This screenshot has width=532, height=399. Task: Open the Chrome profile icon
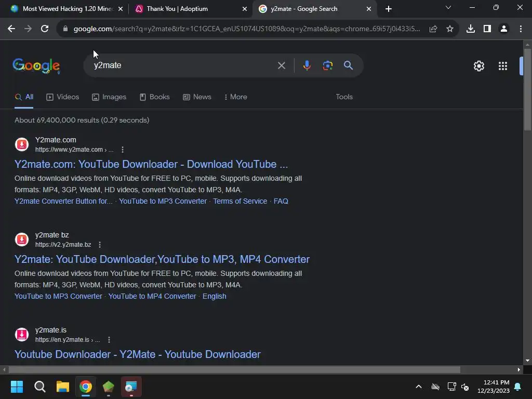tap(504, 29)
